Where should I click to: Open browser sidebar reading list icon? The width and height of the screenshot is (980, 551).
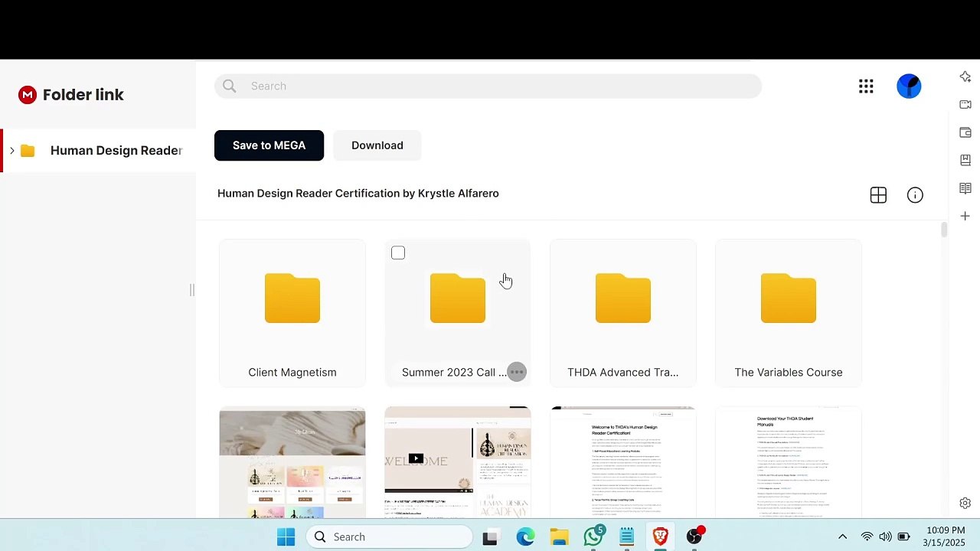click(965, 188)
